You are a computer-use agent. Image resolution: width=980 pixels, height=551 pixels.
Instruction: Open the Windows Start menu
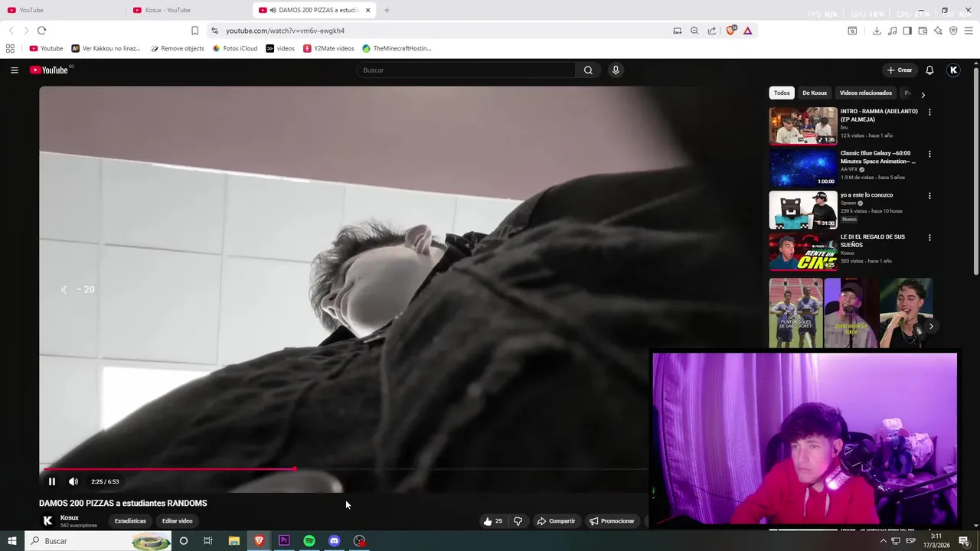click(11, 541)
